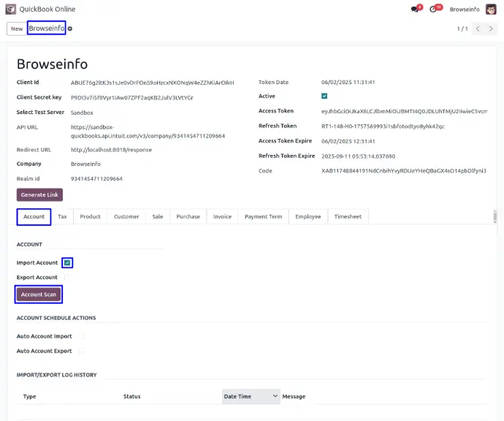Click the tabs area scrollbar handle
The height and width of the screenshot is (421, 504).
tap(495, 216)
